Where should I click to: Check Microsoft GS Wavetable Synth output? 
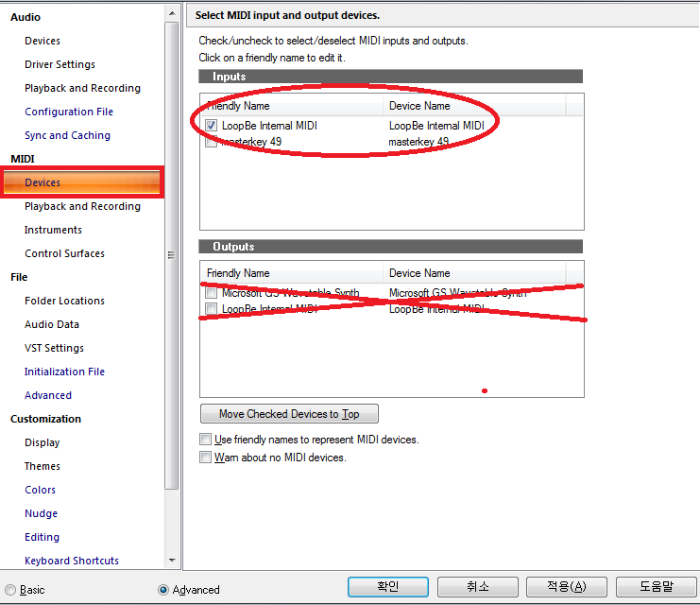coord(212,293)
